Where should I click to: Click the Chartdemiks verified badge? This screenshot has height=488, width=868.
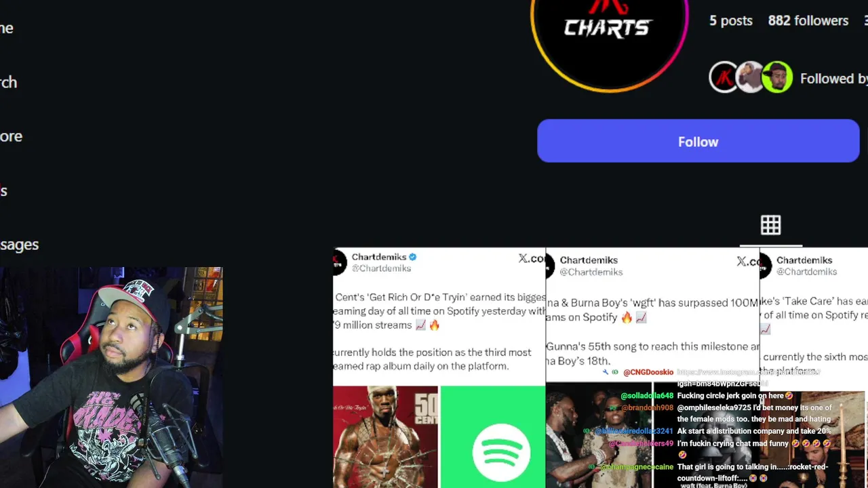tap(412, 257)
